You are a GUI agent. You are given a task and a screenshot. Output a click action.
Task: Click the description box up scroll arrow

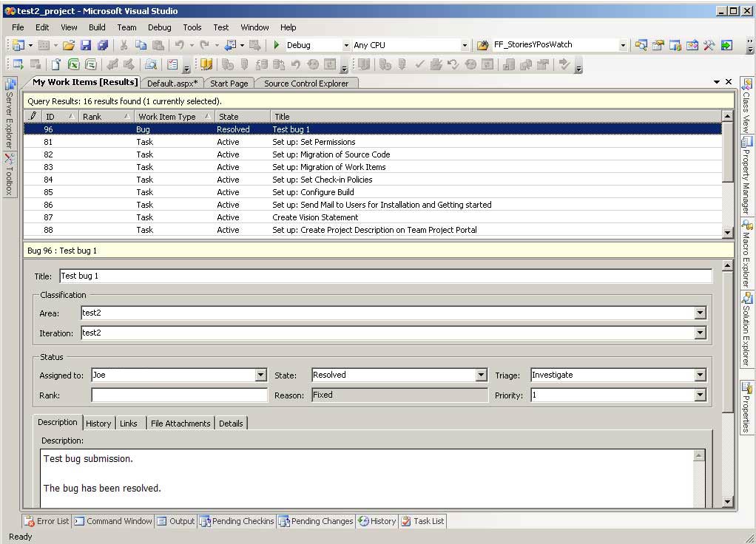point(698,455)
